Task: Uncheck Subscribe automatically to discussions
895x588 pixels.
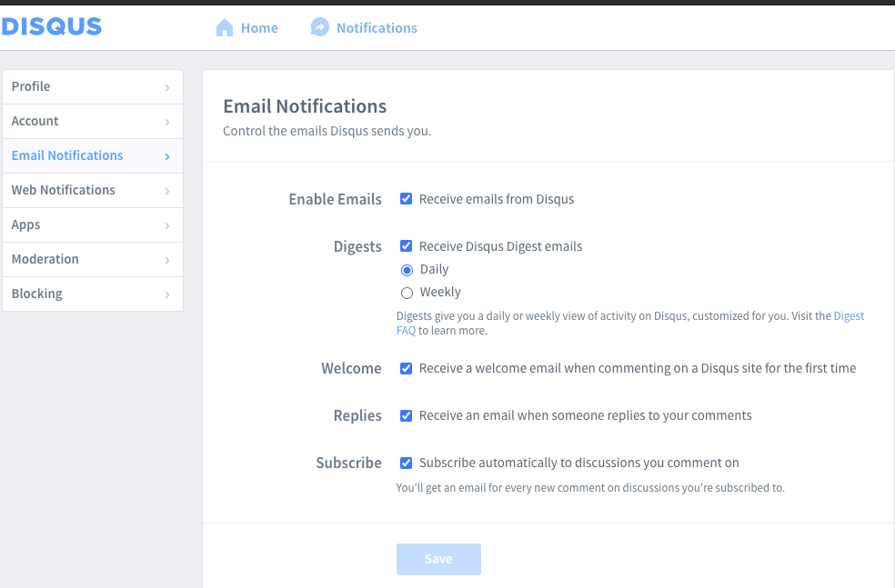Action: (407, 463)
